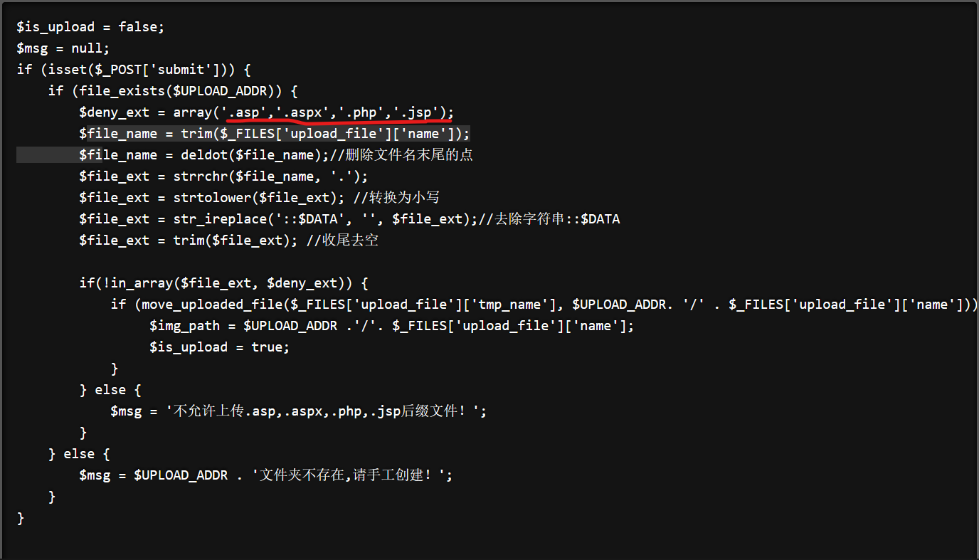979x560 pixels.
Task: Click the $img_path assignment line
Action: [391, 326]
